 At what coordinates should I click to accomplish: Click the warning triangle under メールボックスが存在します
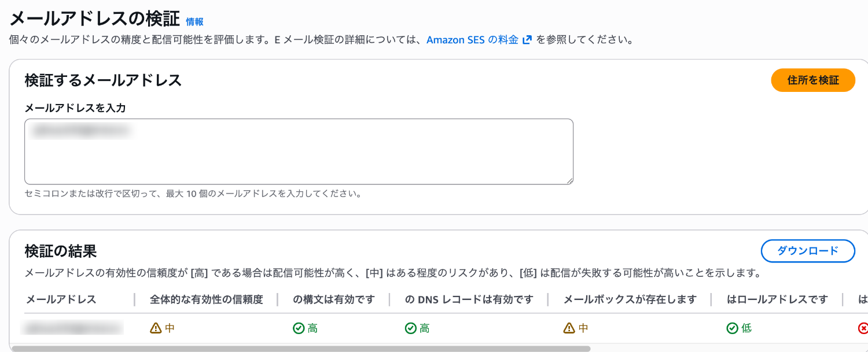(x=569, y=328)
